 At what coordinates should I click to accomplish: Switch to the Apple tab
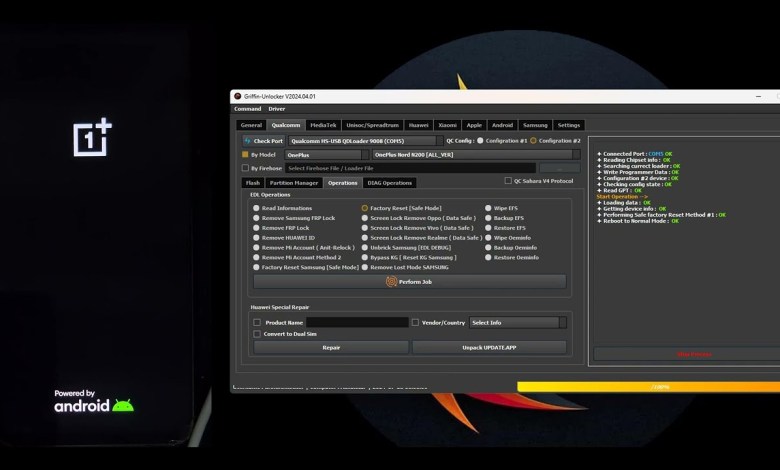tap(474, 125)
